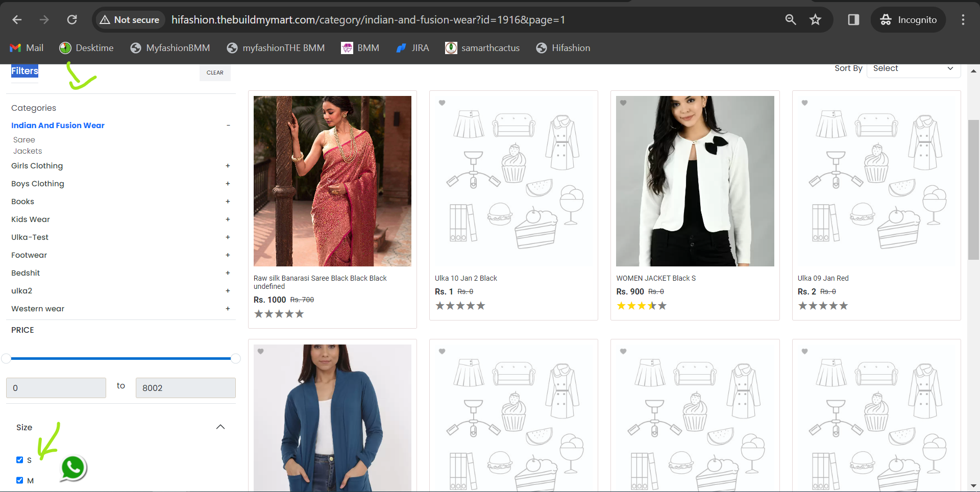Select the Jackets subcategory

[28, 151]
